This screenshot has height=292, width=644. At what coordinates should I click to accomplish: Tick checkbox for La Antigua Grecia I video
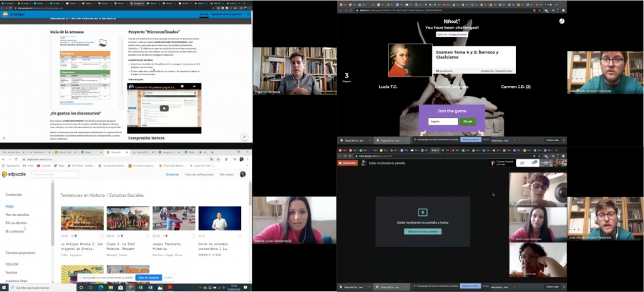point(102,236)
